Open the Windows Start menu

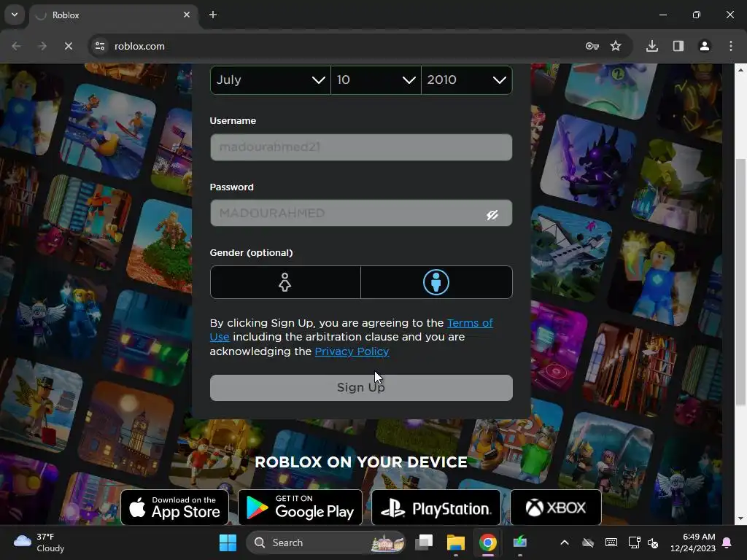pyautogui.click(x=228, y=542)
